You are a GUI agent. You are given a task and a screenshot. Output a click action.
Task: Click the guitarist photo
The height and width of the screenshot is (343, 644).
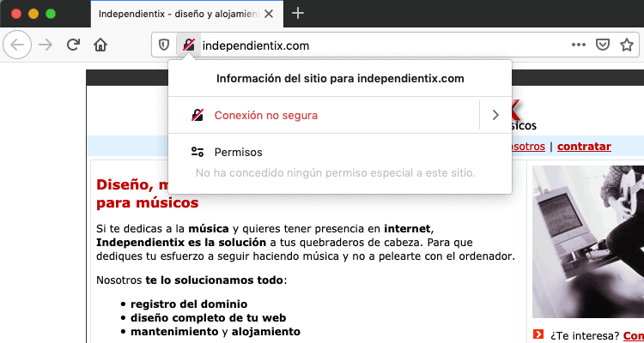tap(588, 242)
